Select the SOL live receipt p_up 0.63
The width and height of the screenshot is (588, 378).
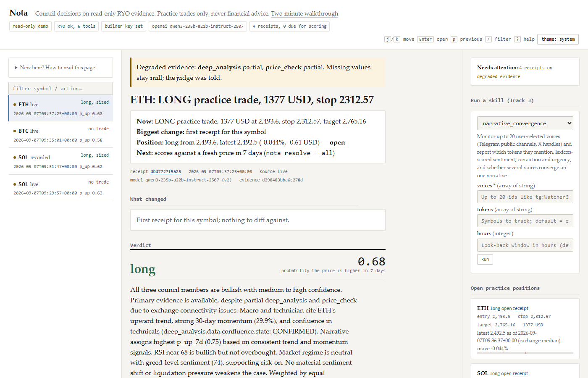[60, 188]
